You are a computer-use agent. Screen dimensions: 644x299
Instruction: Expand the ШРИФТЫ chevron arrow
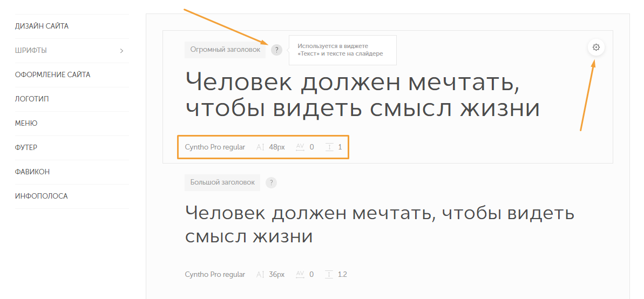click(121, 51)
